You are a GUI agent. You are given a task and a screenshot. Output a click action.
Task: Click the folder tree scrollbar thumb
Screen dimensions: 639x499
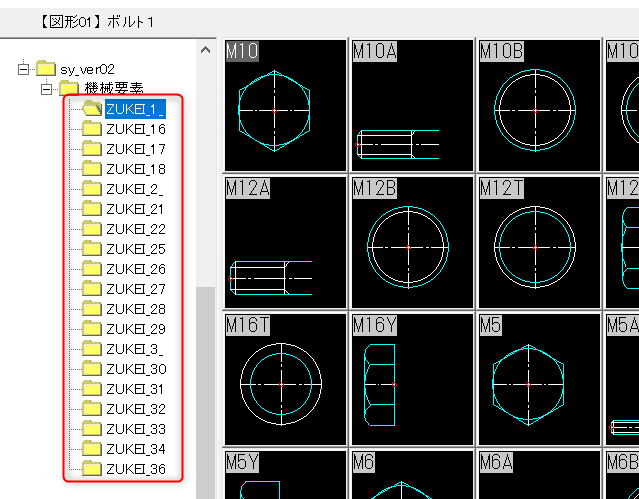[x=205, y=393]
